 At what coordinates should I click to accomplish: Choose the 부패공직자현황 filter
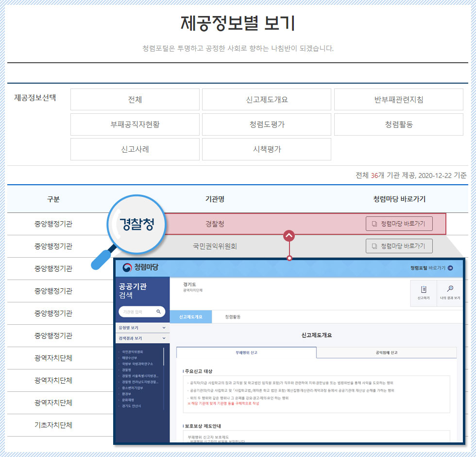(x=135, y=124)
